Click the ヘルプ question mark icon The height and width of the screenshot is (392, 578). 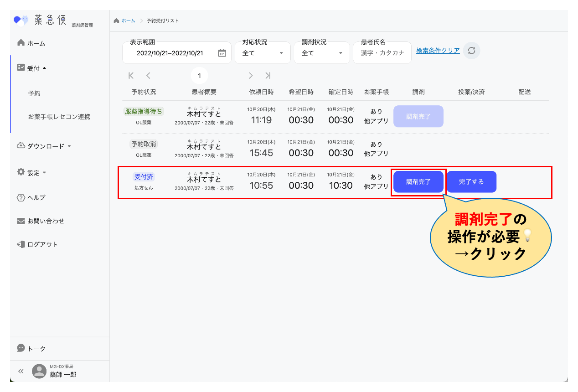coord(21,197)
